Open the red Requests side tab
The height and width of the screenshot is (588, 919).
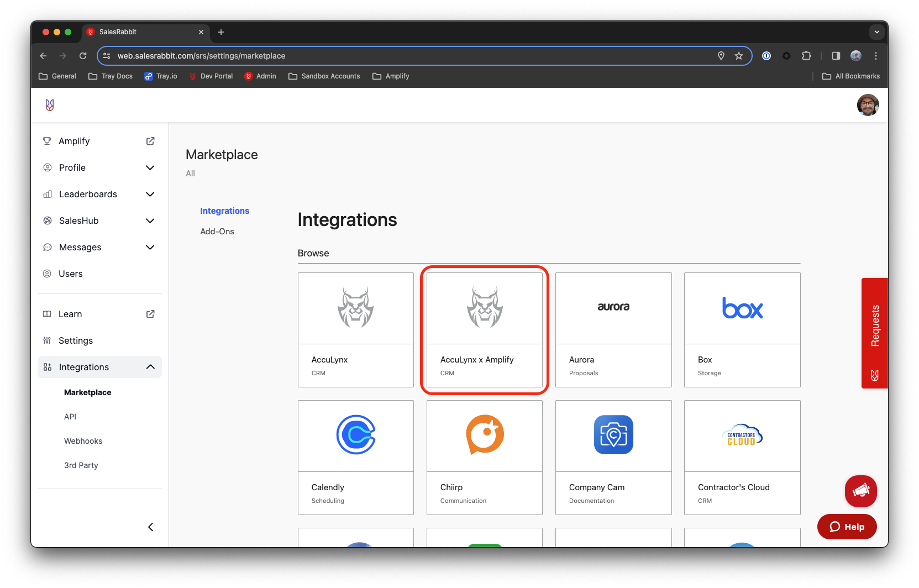coord(875,333)
